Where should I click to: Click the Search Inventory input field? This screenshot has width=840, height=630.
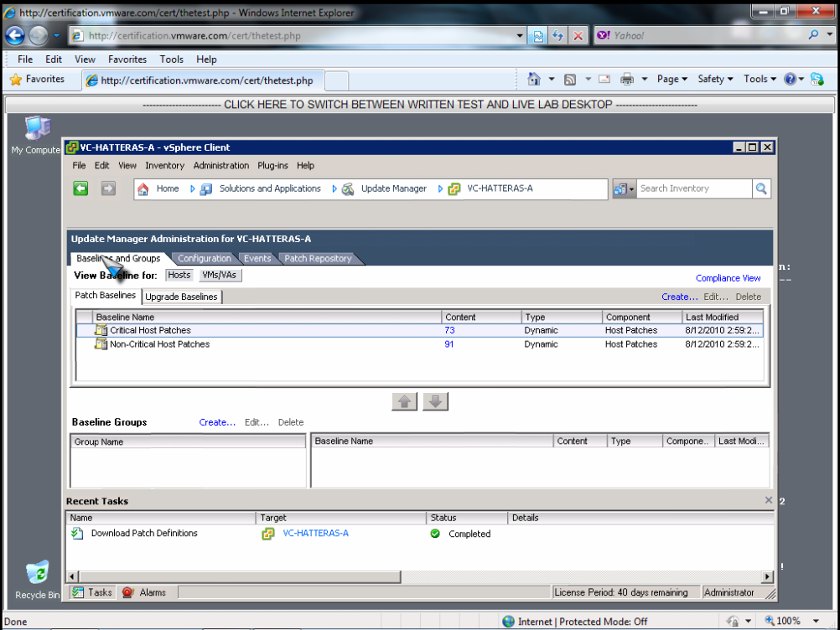point(694,188)
